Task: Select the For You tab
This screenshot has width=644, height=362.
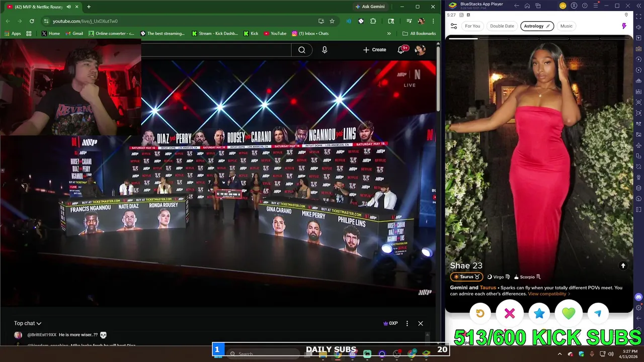Action: tap(472, 26)
